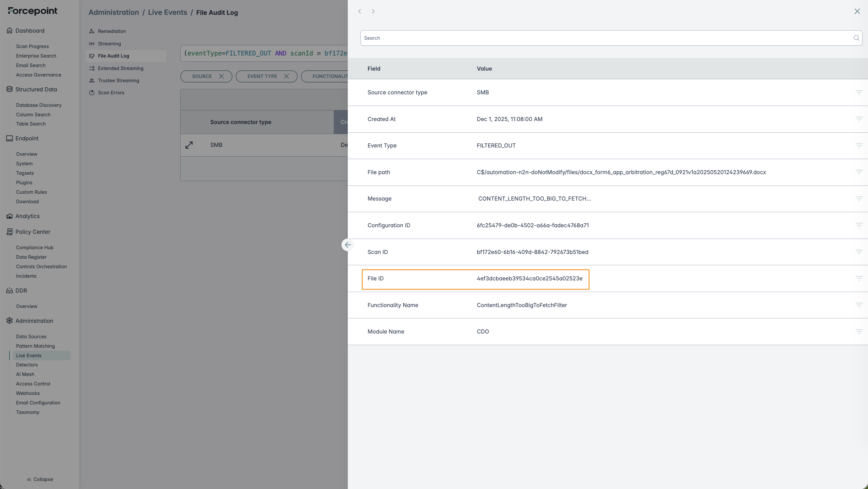This screenshot has width=868, height=489.
Task: Open the Streaming sub-menu item
Action: click(109, 44)
